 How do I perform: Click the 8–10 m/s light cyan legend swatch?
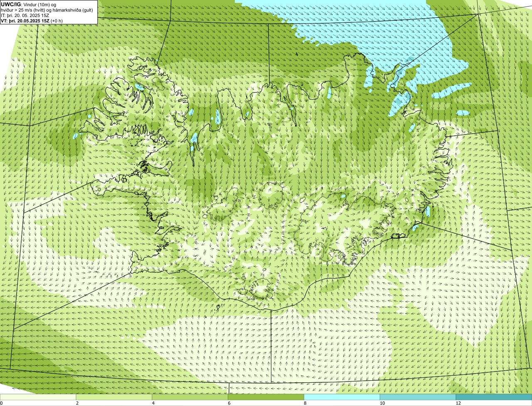(x=342, y=397)
